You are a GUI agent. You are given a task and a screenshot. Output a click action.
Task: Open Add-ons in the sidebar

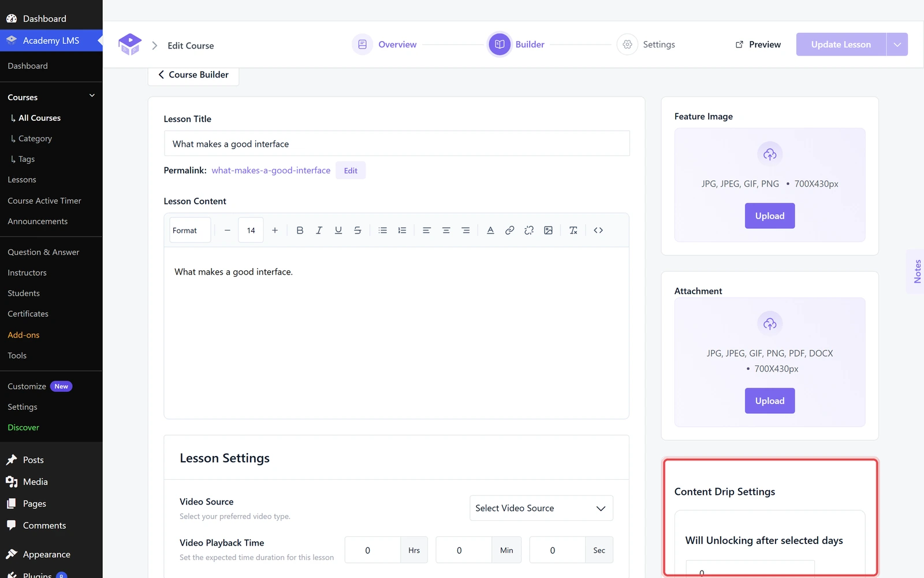[24, 335]
